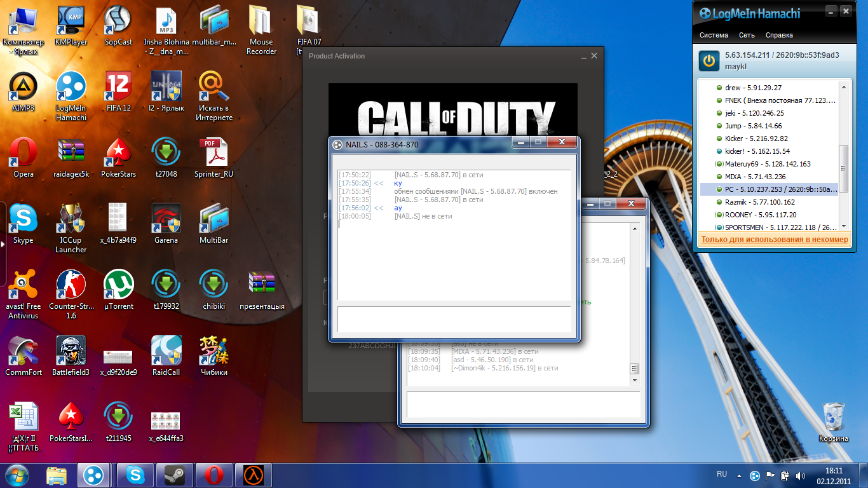The image size is (868, 488).
Task: Open the Чибики desktop icon
Action: pyautogui.click(x=214, y=356)
